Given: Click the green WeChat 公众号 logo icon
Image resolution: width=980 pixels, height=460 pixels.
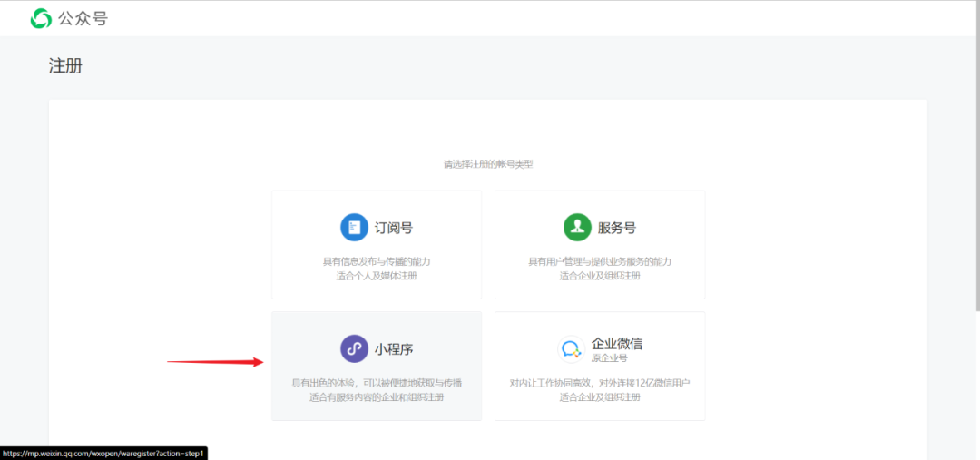Looking at the screenshot, I should (41, 18).
